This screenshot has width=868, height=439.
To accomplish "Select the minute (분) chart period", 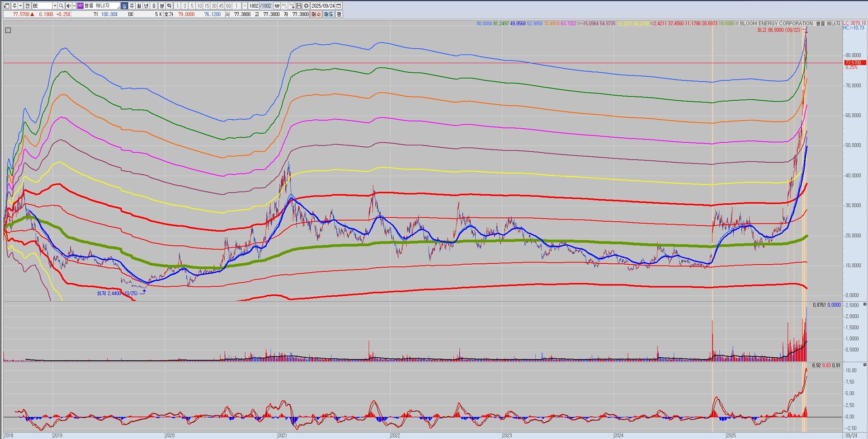I will pyautogui.click(x=162, y=6).
